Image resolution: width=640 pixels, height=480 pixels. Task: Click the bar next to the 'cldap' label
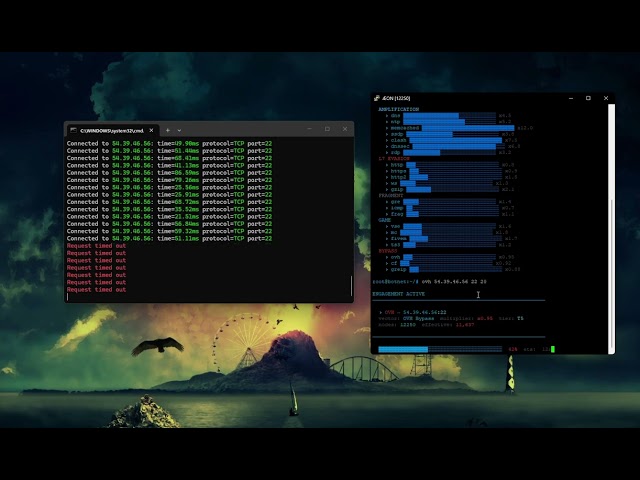pos(456,140)
